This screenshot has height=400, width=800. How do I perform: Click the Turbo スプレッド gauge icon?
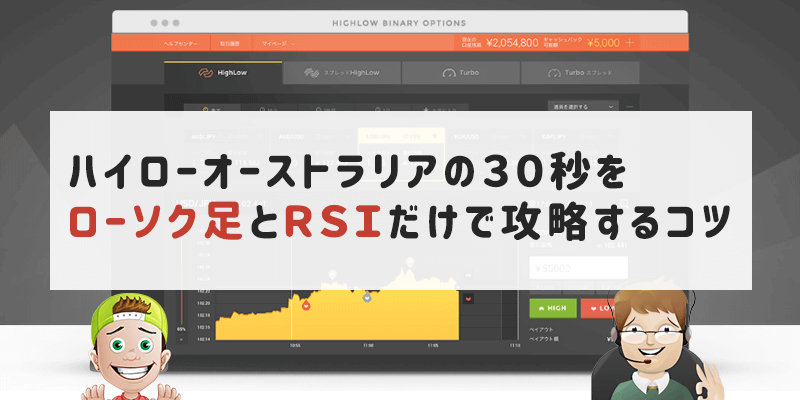554,73
